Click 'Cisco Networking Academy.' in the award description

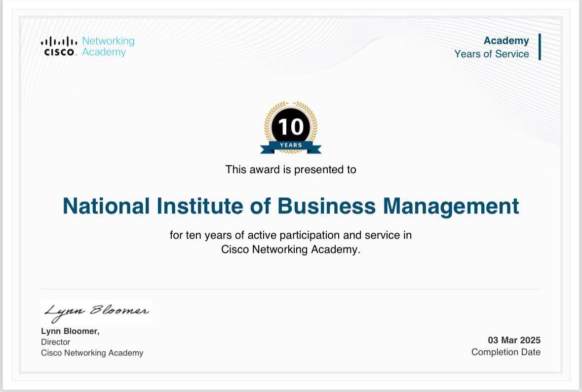(291, 249)
